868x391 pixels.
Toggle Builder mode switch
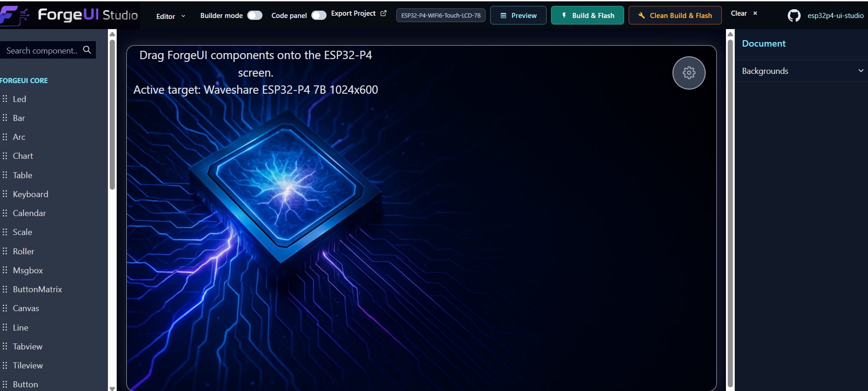[255, 15]
